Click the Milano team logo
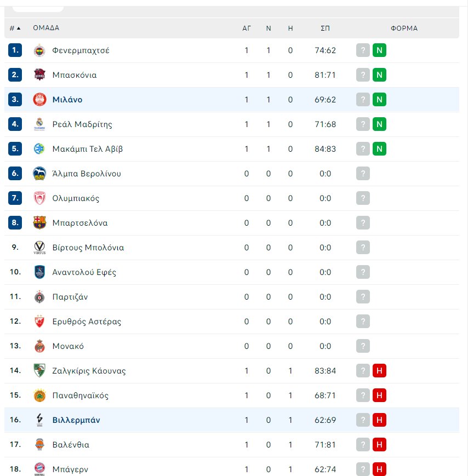The height and width of the screenshot is (476, 468). click(x=39, y=100)
